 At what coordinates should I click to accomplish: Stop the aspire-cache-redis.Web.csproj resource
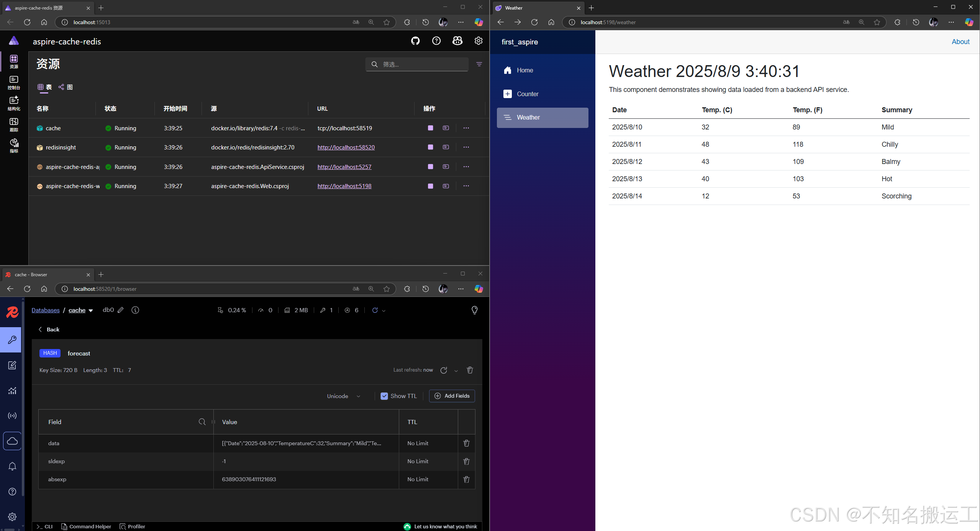coord(431,186)
